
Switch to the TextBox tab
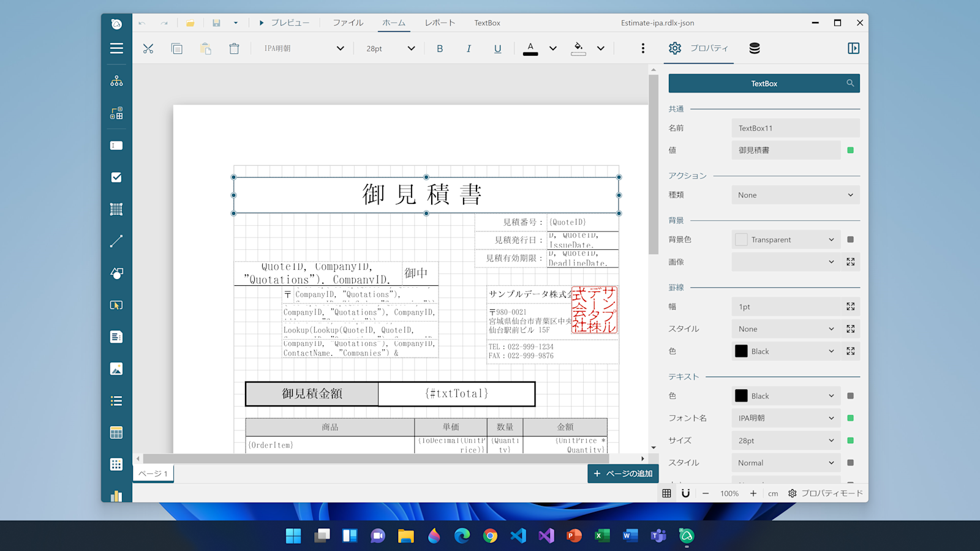click(x=487, y=23)
